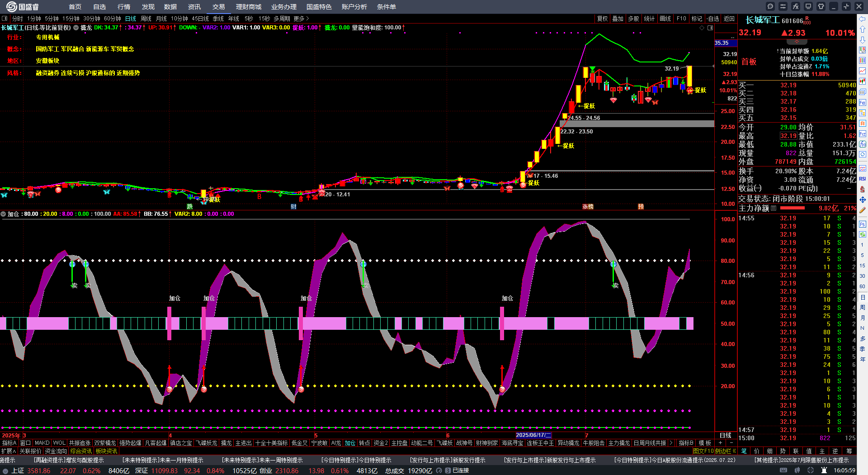Switch to 60分钟 period tab
This screenshot has width=868, height=475.
pyautogui.click(x=113, y=19)
